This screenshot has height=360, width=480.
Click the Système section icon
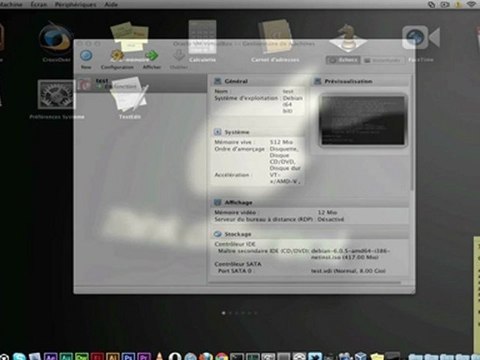[x=218, y=132]
